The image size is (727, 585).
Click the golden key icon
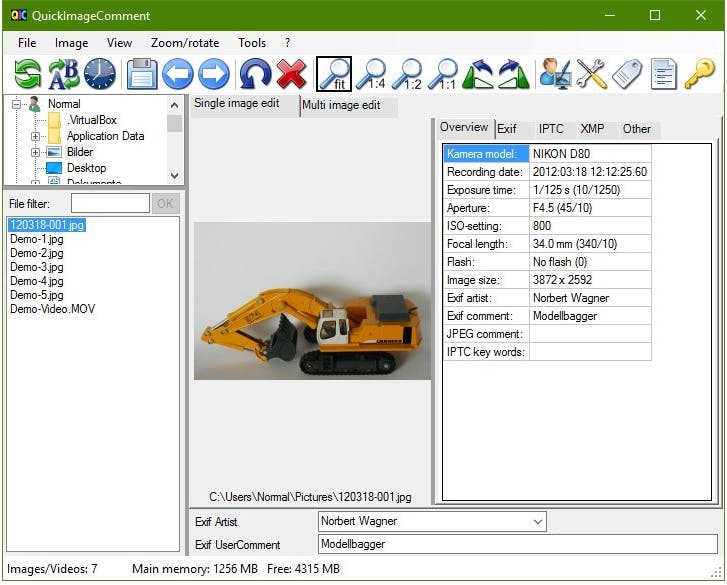pyautogui.click(x=700, y=73)
